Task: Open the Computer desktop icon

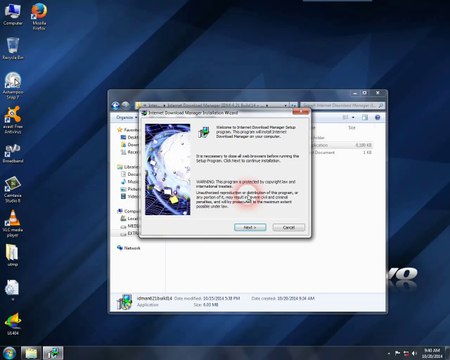Action: pyautogui.click(x=13, y=15)
